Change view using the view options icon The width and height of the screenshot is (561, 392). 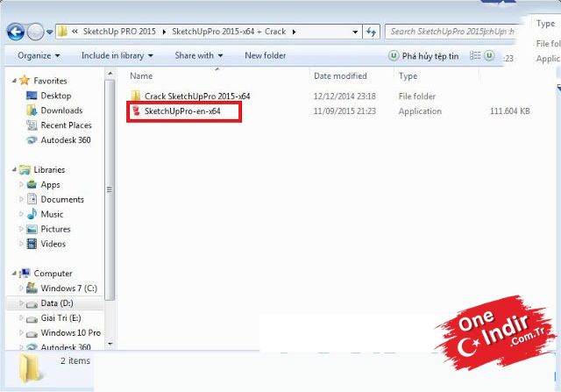tap(475, 56)
